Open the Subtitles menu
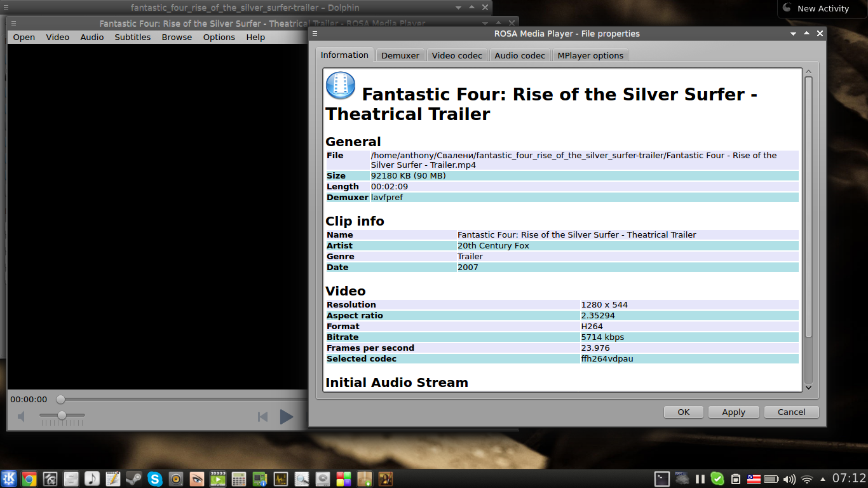This screenshot has width=868, height=488. [x=133, y=37]
